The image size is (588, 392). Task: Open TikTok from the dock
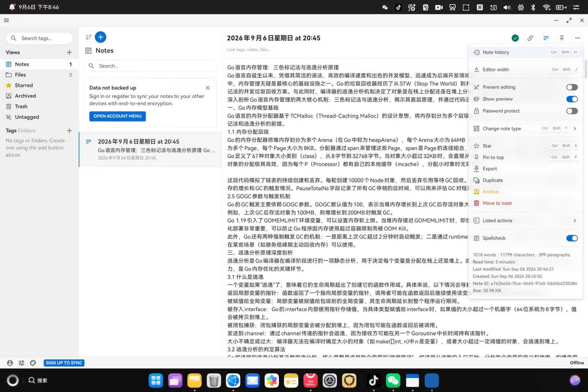click(373, 381)
